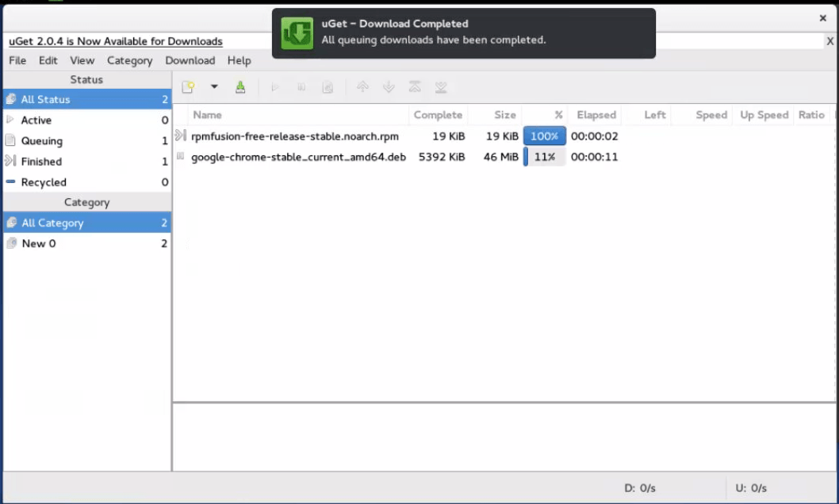Image resolution: width=839 pixels, height=504 pixels.
Task: Click the New Download toolbar icon
Action: point(188,87)
